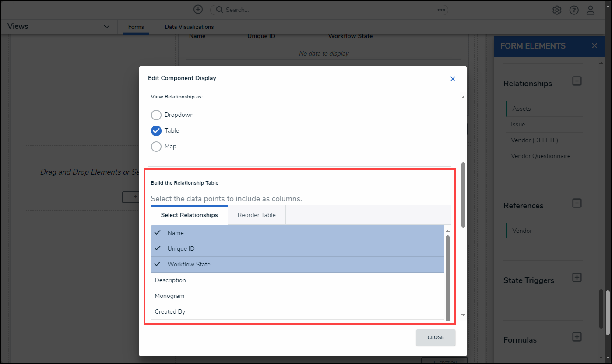Collapse the Relationships section

577,81
